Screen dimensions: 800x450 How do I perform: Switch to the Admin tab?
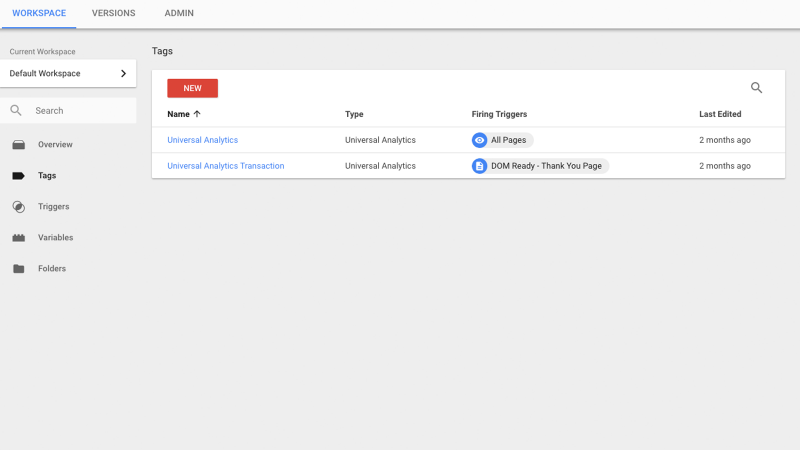click(x=179, y=13)
